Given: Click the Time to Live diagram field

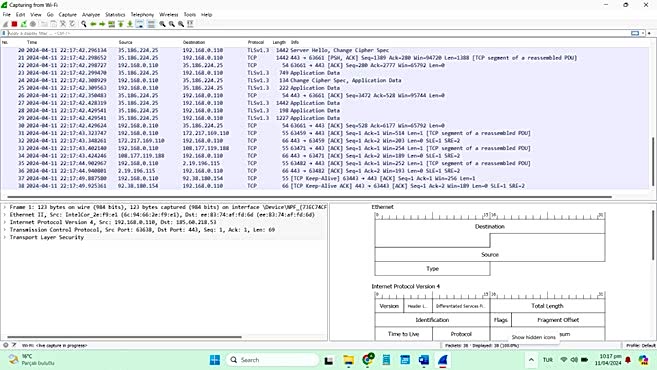Looking at the screenshot, I should [404, 334].
